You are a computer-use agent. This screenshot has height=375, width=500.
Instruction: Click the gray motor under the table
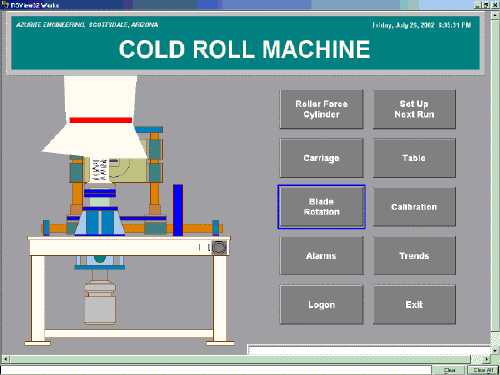100,303
